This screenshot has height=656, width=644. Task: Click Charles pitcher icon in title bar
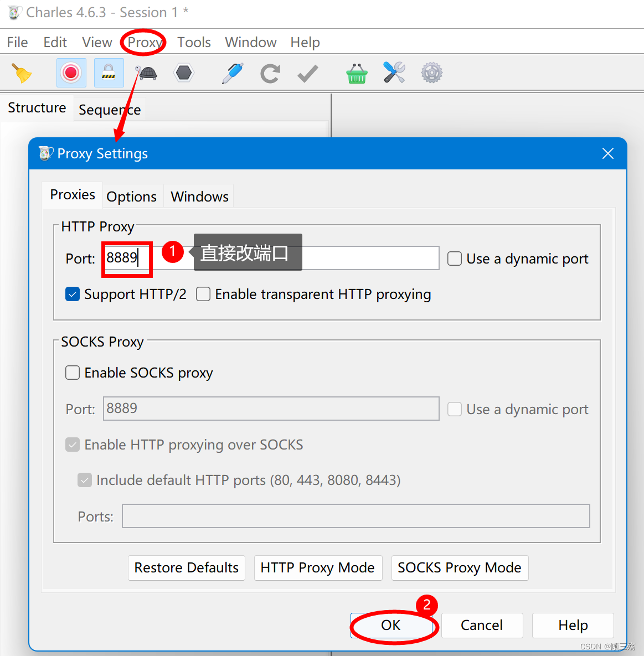[x=14, y=13]
